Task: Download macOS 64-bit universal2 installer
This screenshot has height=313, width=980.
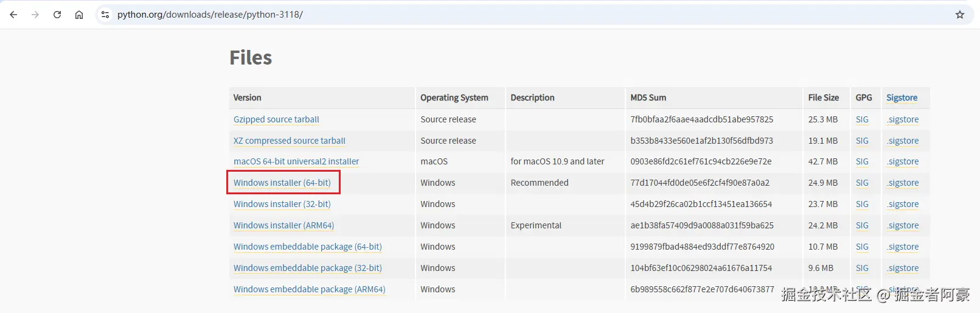Action: (296, 161)
